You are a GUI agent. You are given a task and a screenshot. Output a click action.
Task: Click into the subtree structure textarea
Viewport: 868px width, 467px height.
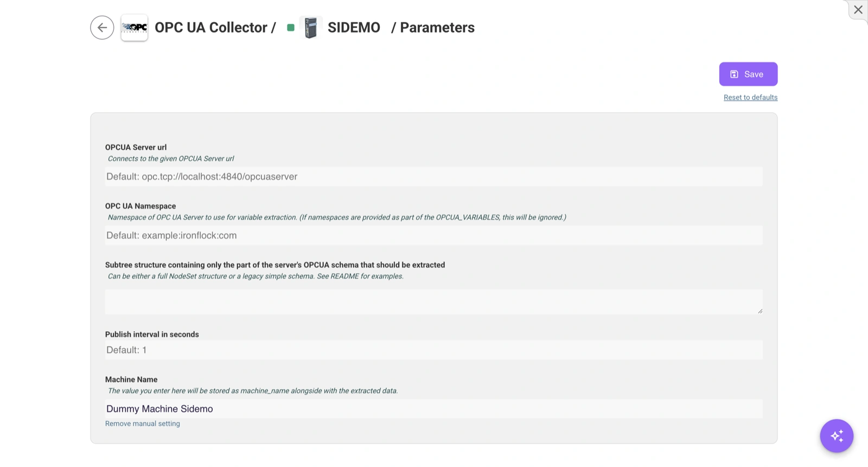tap(433, 302)
